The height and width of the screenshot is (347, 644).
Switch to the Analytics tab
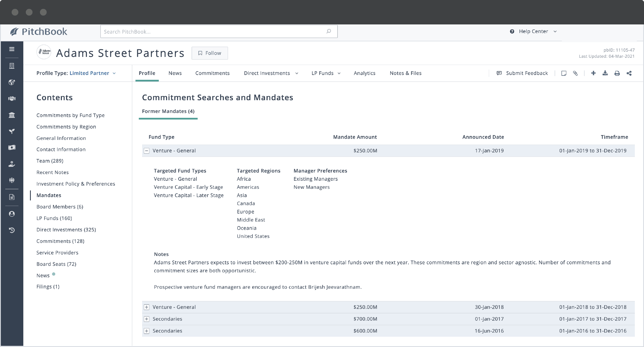click(364, 73)
